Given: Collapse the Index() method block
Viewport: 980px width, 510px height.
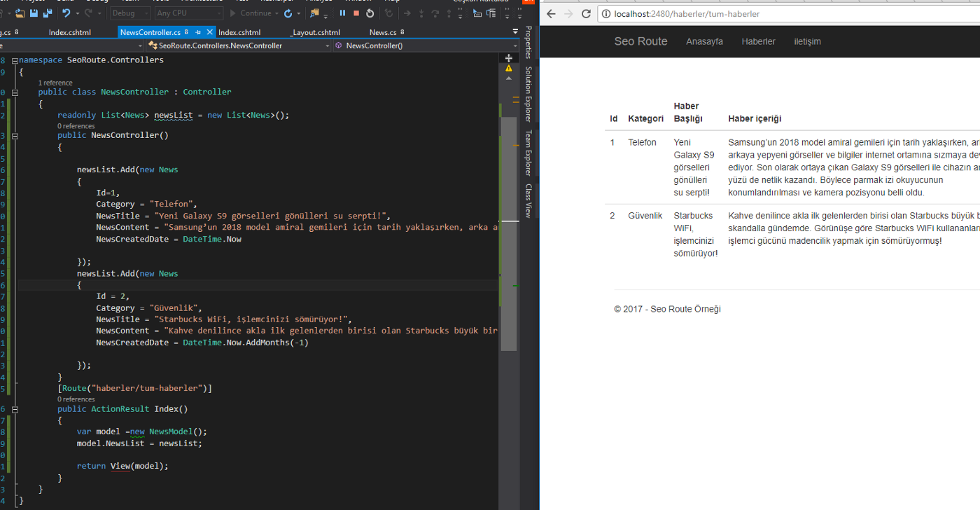Looking at the screenshot, I should pos(14,409).
